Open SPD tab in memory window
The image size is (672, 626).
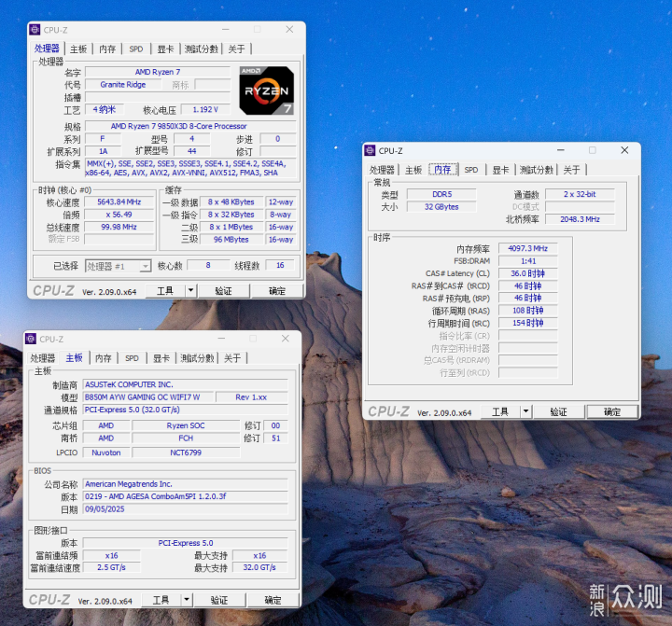pyautogui.click(x=471, y=170)
